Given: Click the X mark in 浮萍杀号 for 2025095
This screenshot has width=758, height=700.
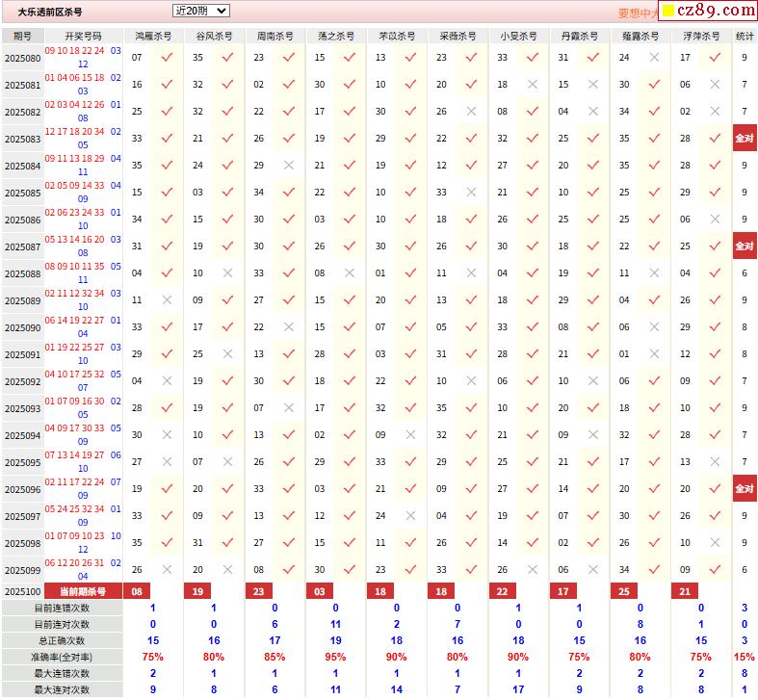Looking at the screenshot, I should pyautogui.click(x=715, y=462).
